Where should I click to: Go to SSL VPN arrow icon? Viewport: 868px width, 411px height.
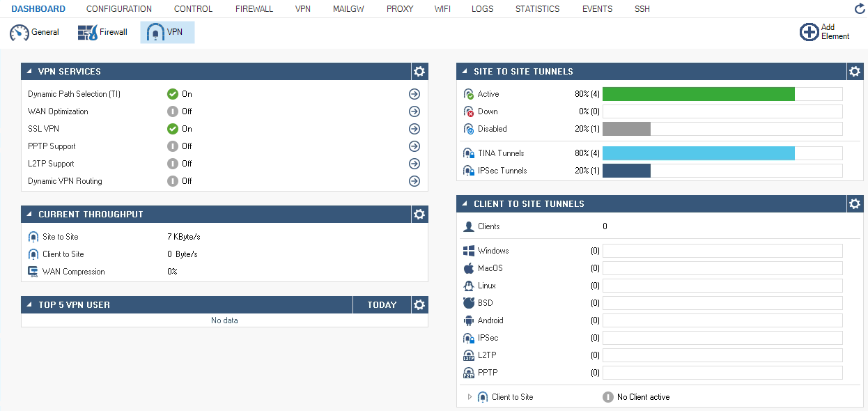click(414, 129)
